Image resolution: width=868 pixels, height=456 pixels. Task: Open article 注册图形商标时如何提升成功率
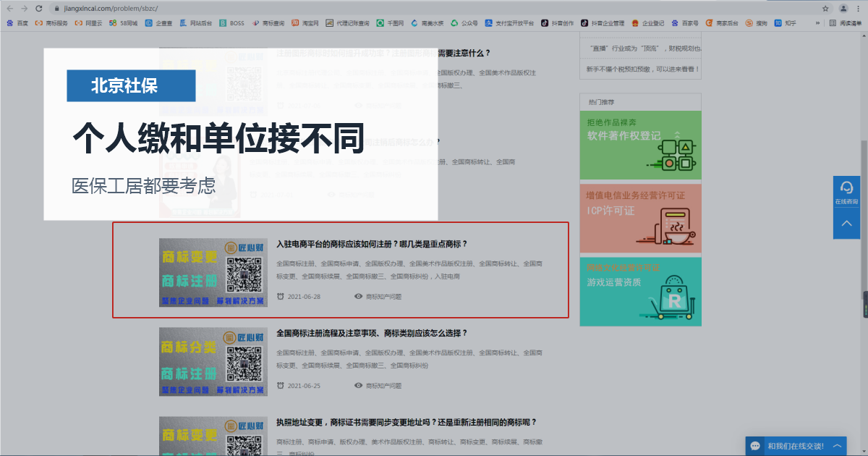(x=383, y=53)
